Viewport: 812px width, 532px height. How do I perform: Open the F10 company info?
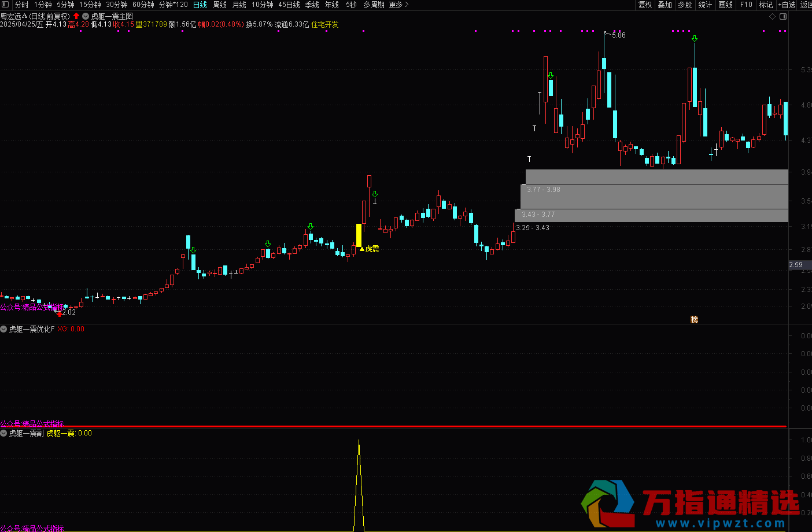tap(746, 5)
